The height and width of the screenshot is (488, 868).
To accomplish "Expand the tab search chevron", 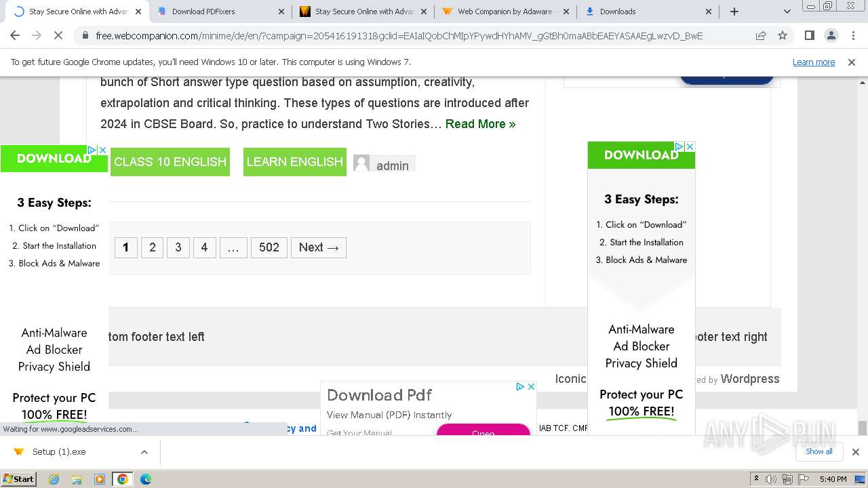I will pos(787,12).
